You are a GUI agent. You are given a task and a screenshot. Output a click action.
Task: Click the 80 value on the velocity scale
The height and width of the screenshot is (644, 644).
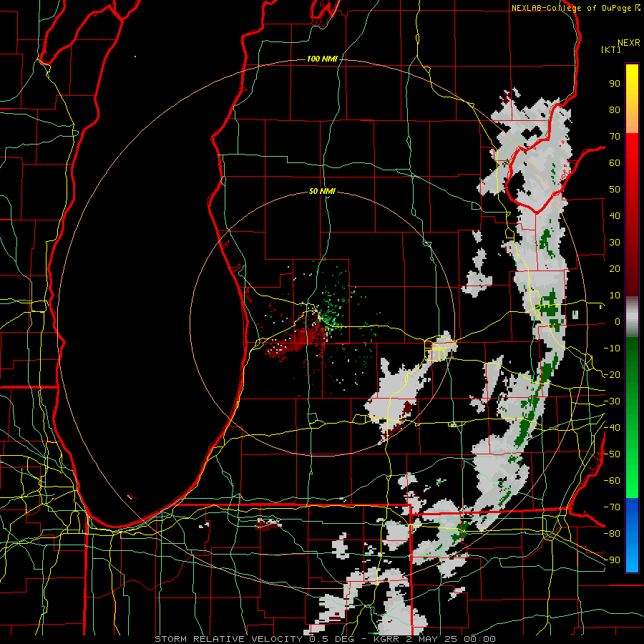(x=615, y=109)
